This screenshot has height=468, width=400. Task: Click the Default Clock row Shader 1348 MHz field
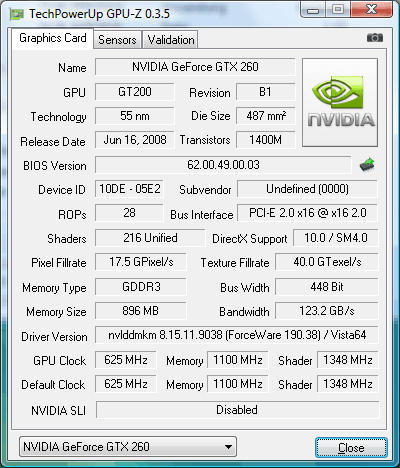(x=348, y=384)
